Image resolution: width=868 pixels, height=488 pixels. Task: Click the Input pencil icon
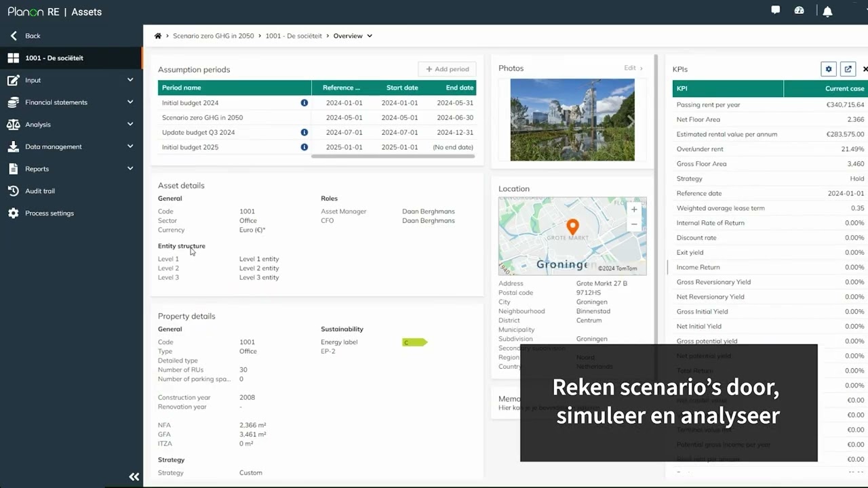pos(13,80)
